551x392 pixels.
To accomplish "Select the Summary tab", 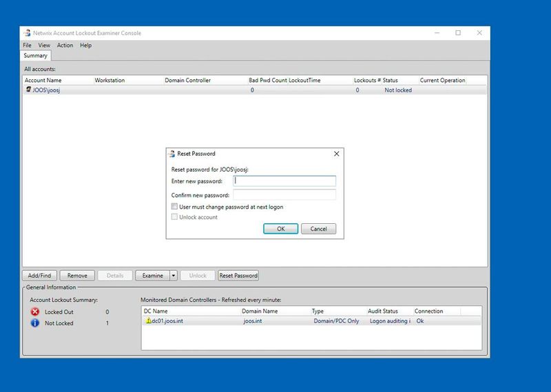I will tap(35, 56).
